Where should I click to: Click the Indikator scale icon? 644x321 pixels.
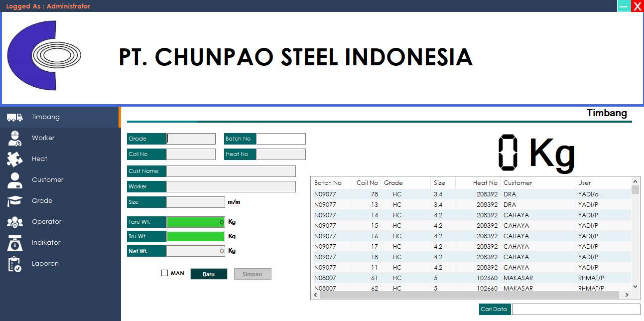point(14,243)
